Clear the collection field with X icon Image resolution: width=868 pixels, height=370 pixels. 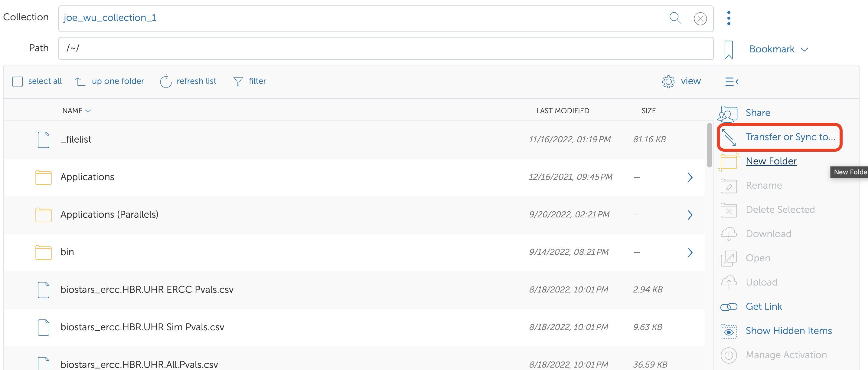pos(700,18)
